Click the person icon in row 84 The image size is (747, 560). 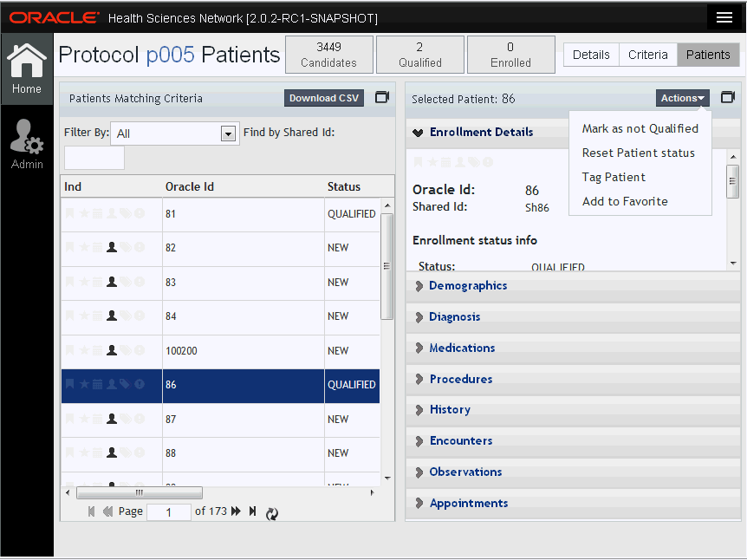pos(112,316)
